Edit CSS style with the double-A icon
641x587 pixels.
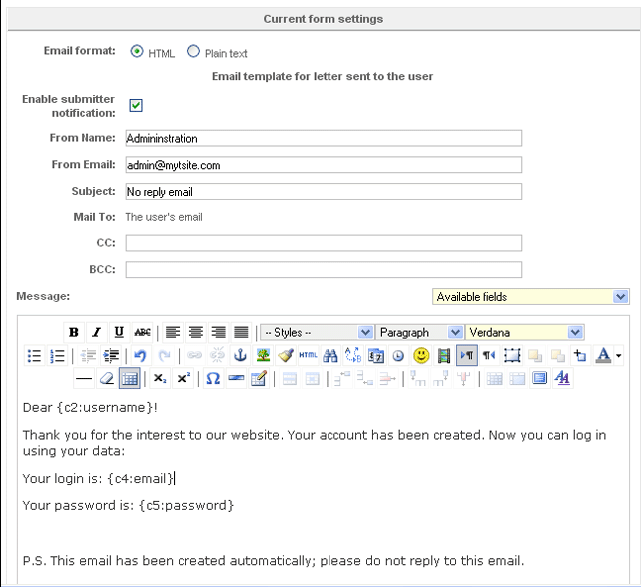tap(563, 379)
